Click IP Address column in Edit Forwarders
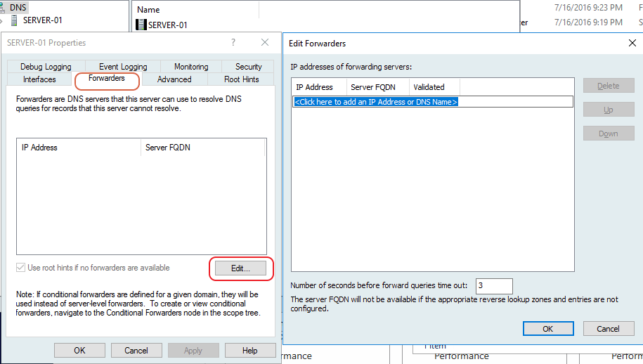Screen dimensions: 643x364 click(319, 87)
